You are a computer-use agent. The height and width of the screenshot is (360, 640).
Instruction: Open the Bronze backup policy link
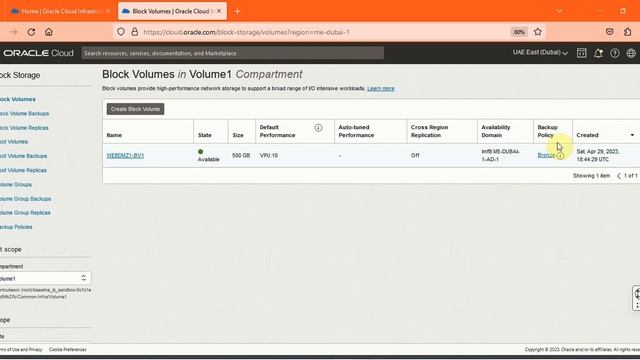click(546, 156)
